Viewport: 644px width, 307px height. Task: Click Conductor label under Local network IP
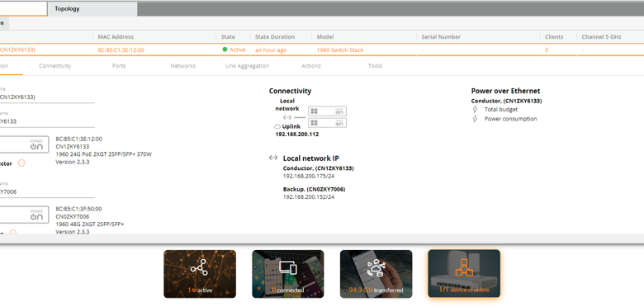(x=319, y=168)
